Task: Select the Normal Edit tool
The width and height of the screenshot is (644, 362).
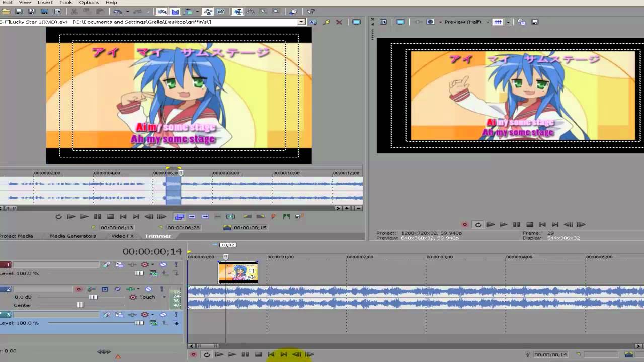Action: click(237, 11)
